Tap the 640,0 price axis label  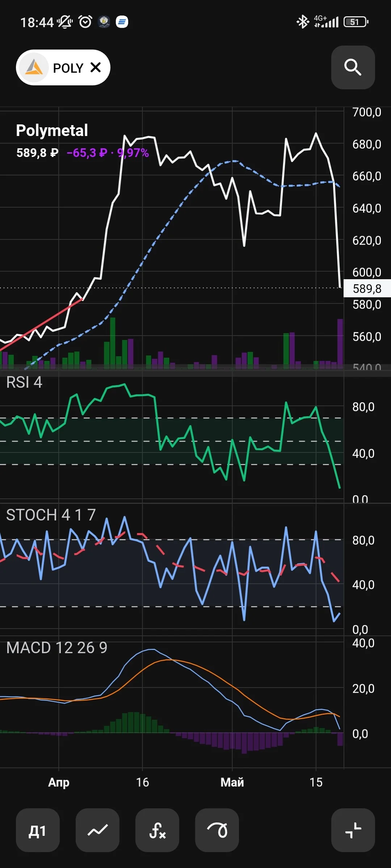(367, 208)
